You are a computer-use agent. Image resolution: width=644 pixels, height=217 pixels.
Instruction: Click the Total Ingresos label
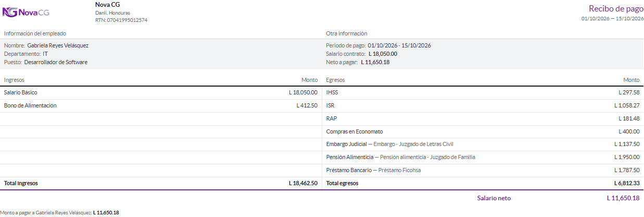(x=21, y=183)
